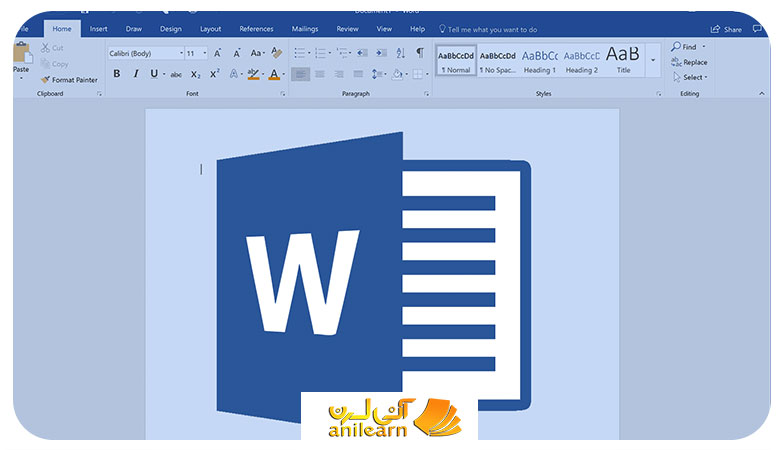Image resolution: width=784 pixels, height=450 pixels.
Task: Show paragraph marks pilcrow icon
Action: [420, 52]
